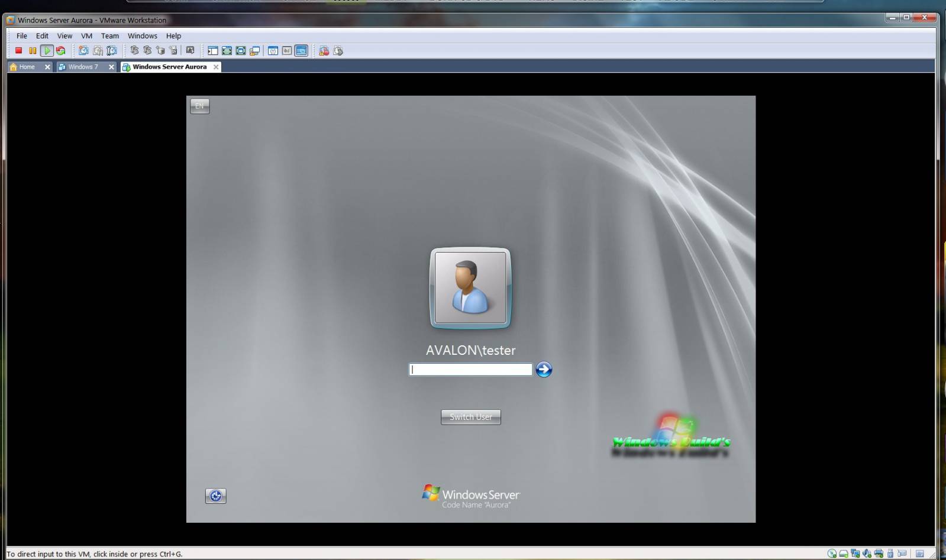Open the View menu

(64, 35)
